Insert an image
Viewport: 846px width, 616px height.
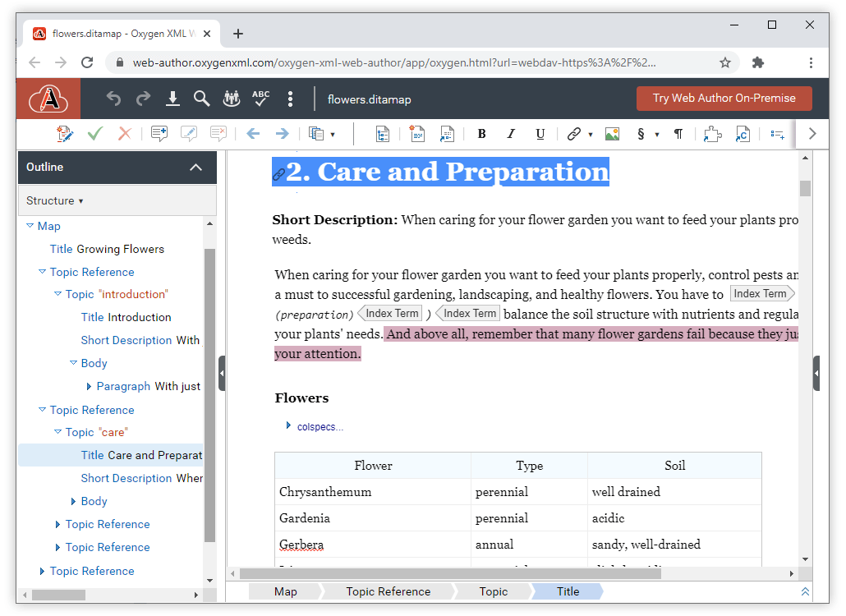(x=613, y=134)
